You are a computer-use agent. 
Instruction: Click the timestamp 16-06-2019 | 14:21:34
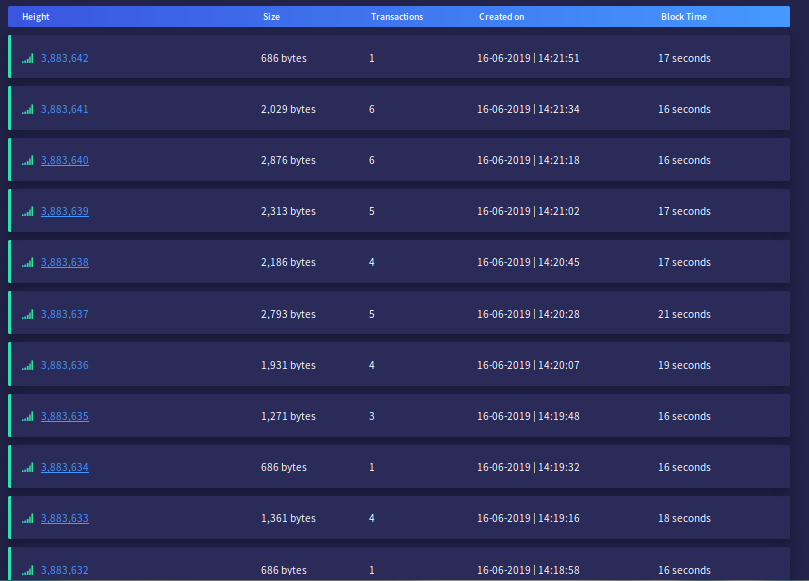tap(528, 109)
